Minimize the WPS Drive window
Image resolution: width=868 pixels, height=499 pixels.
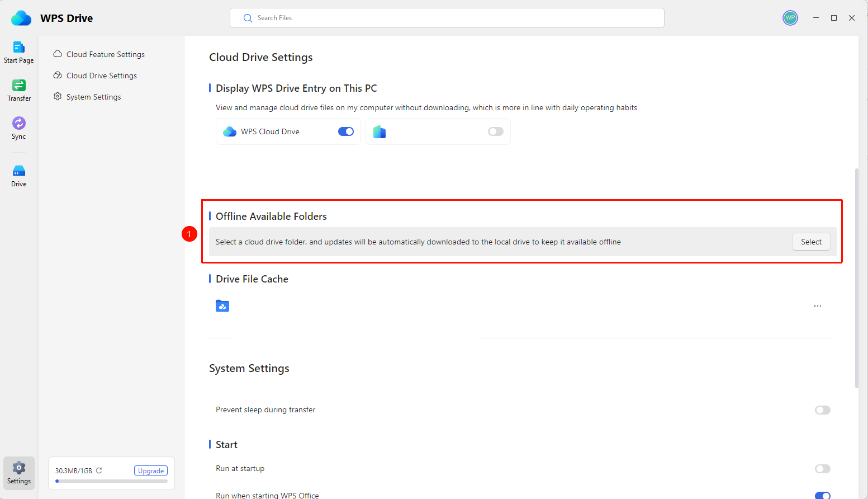click(816, 18)
